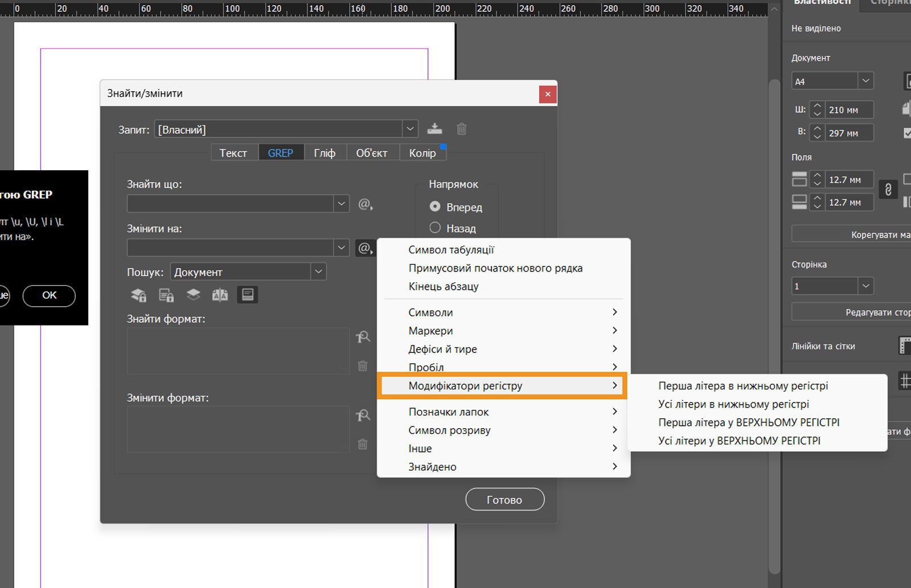Image resolution: width=911 pixels, height=588 pixels.
Task: Toggle include footnotes icon
Action: tap(248, 295)
